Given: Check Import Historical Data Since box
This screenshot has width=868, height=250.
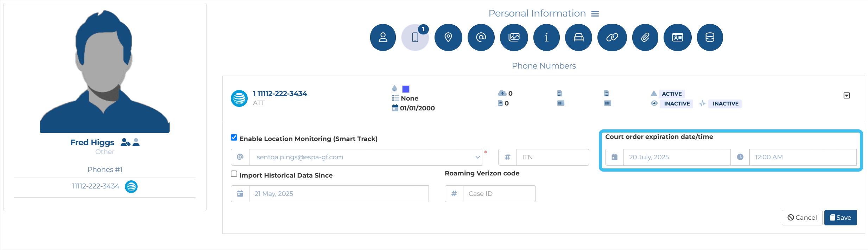Looking at the screenshot, I should (234, 174).
